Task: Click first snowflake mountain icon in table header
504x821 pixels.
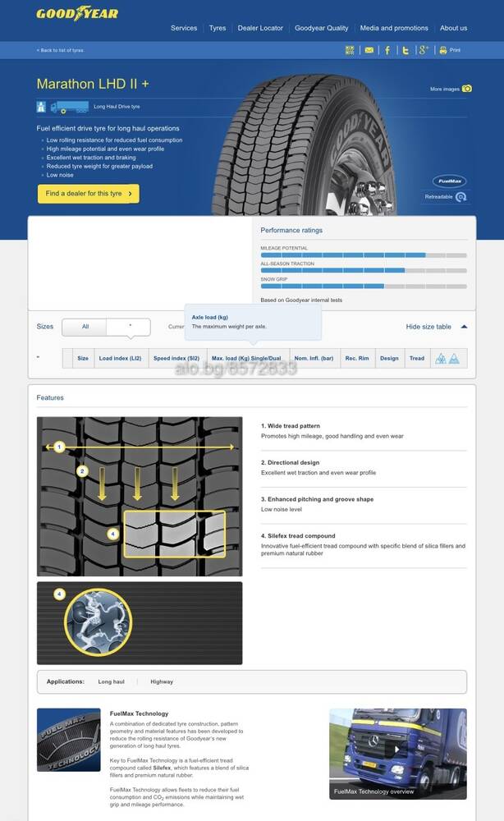Action: [441, 358]
